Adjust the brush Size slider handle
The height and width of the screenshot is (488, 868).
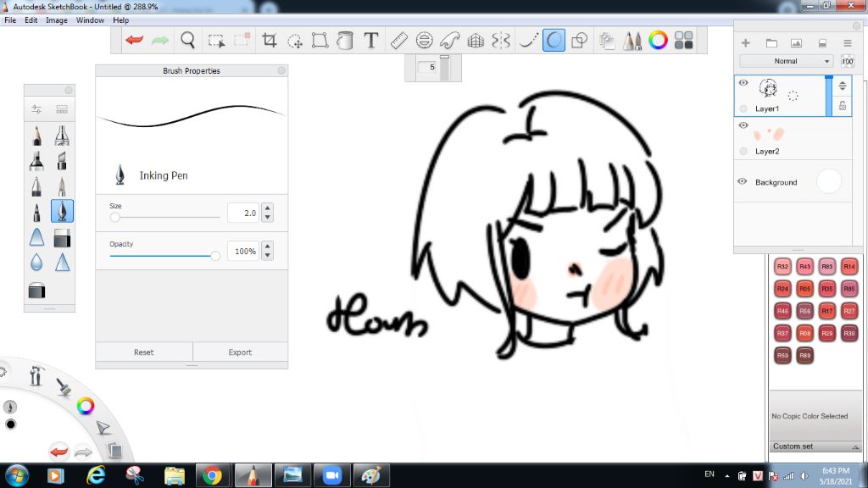coord(114,217)
